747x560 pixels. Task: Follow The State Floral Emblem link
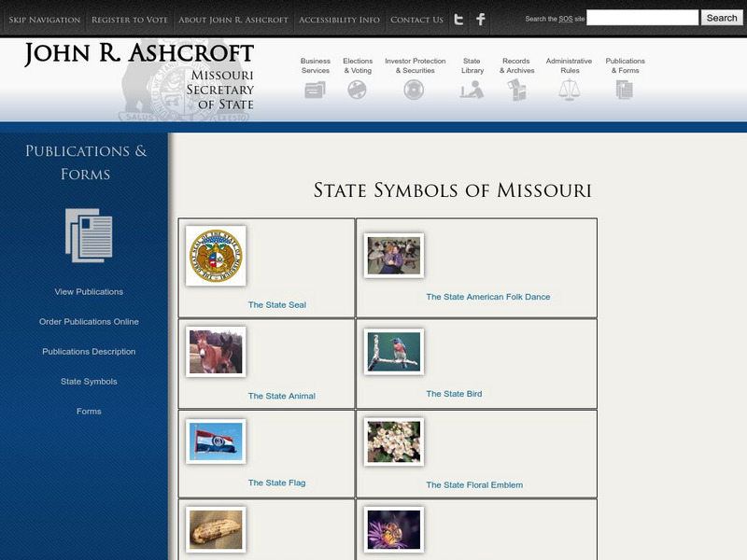pyautogui.click(x=474, y=484)
